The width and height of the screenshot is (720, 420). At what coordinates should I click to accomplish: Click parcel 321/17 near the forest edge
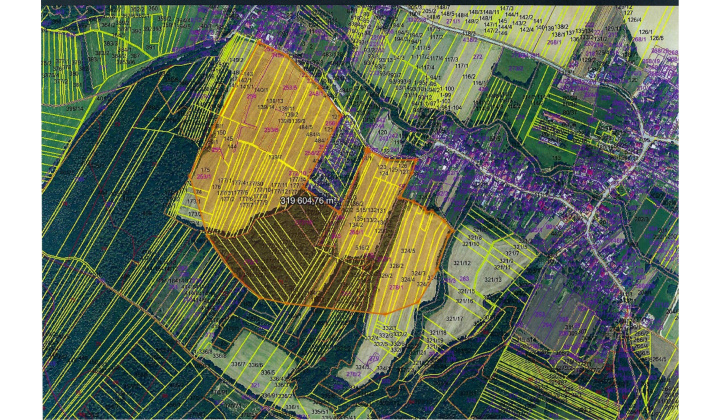[x=456, y=319]
